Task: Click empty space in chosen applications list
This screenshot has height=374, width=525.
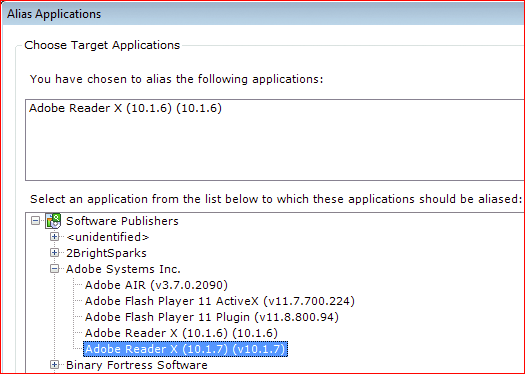Action: pyautogui.click(x=275, y=151)
